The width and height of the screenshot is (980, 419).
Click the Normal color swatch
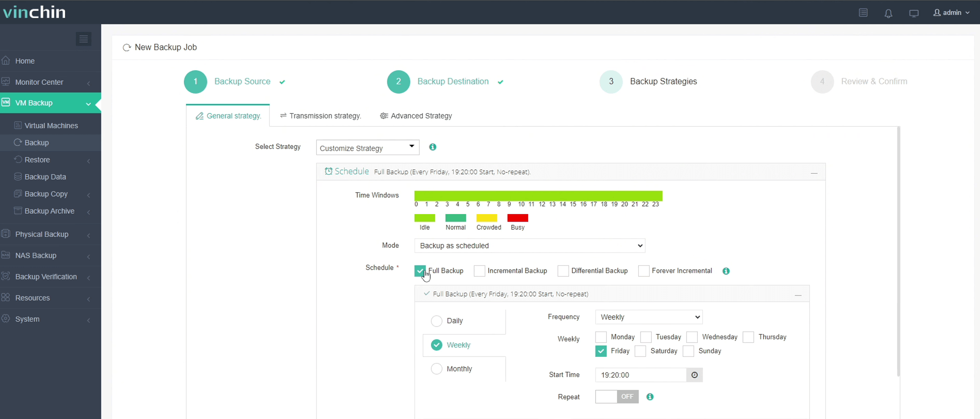(456, 218)
